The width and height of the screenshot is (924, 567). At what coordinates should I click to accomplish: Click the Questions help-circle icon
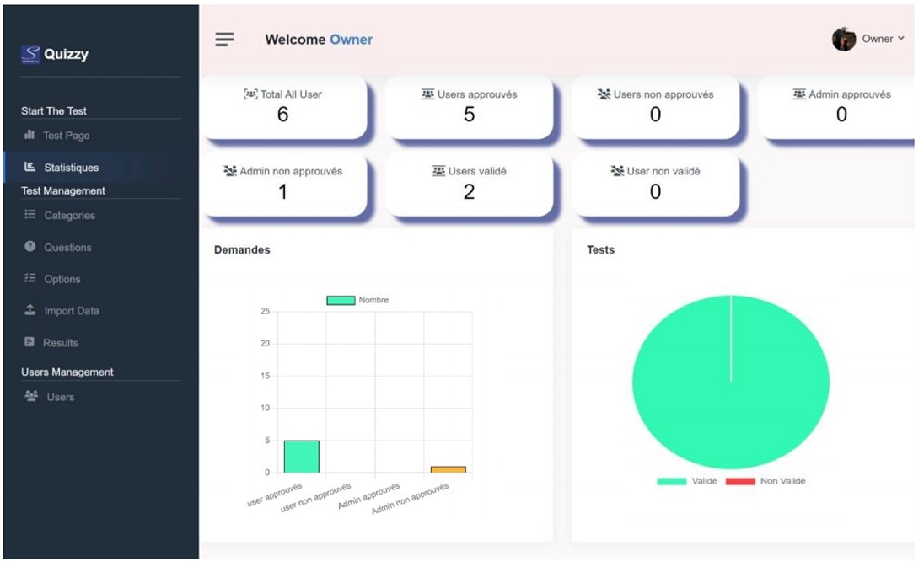30,247
